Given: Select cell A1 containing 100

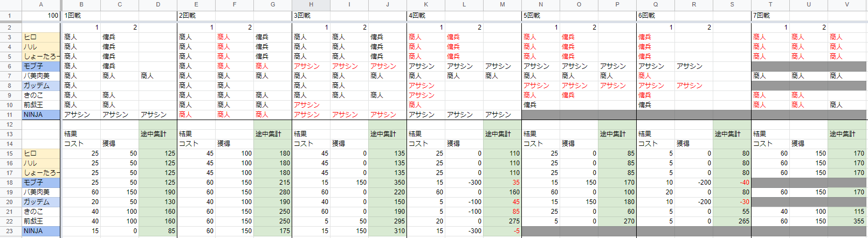Looking at the screenshot, I should click(41, 16).
